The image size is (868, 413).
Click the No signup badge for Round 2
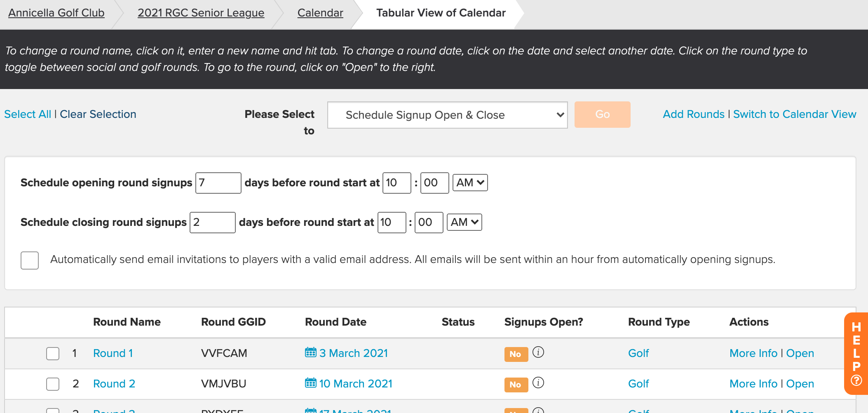click(516, 385)
